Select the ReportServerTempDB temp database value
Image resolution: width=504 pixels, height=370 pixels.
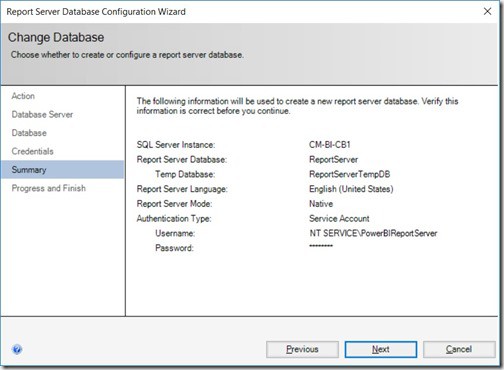point(349,174)
